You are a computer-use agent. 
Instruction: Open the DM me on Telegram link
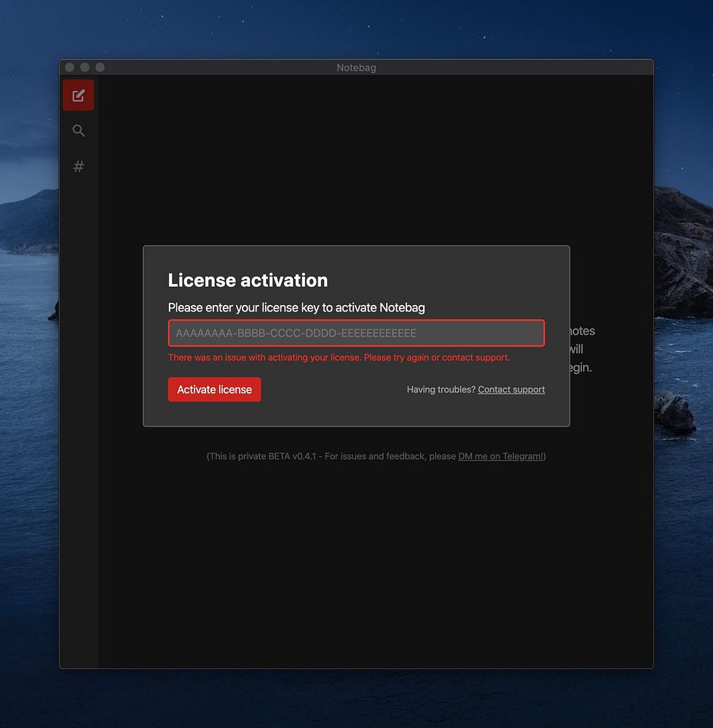coord(501,456)
